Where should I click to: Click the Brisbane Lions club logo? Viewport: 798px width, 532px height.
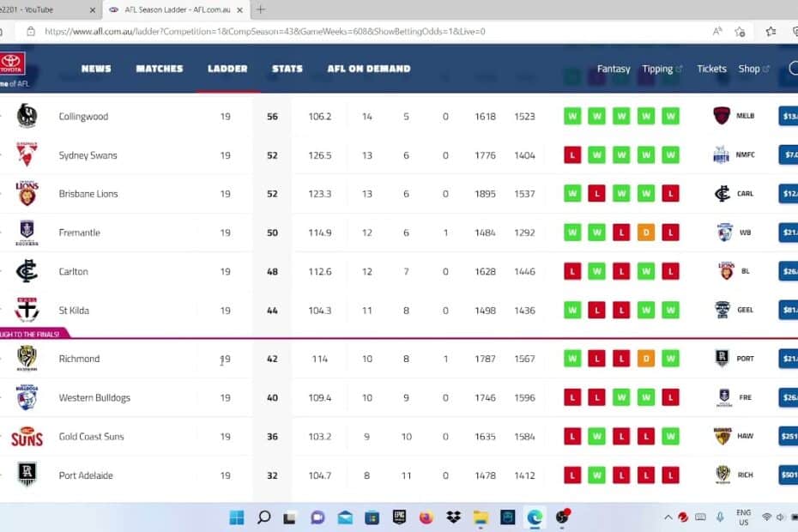(27, 193)
